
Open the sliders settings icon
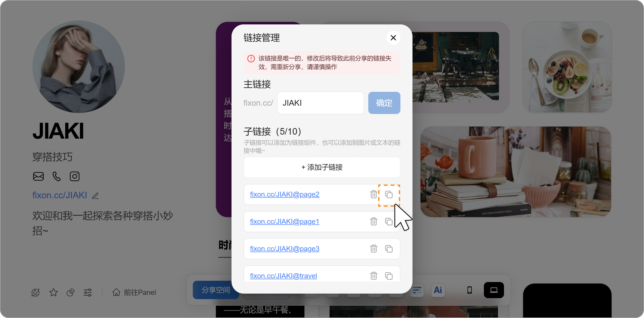(88, 293)
